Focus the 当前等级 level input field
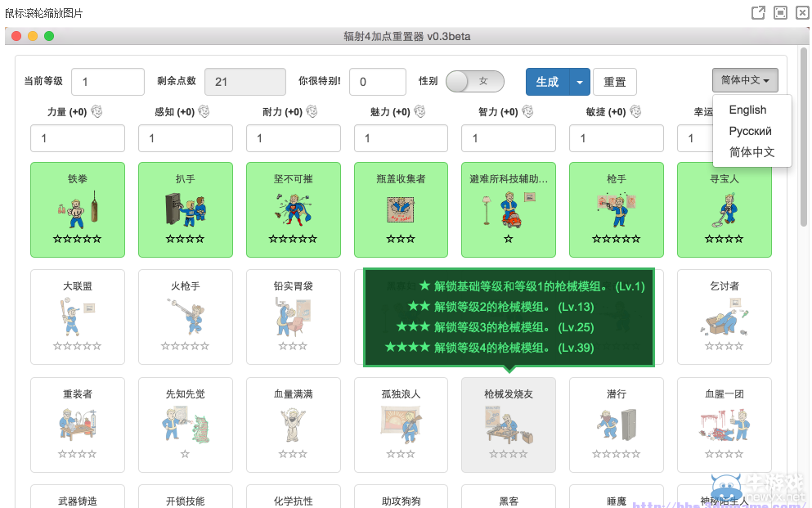812x508 pixels. click(x=108, y=82)
